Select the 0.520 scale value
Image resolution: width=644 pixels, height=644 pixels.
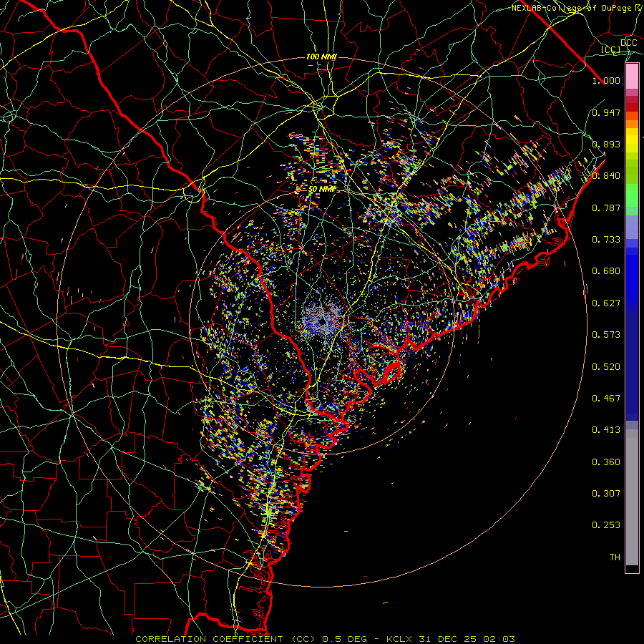click(606, 367)
